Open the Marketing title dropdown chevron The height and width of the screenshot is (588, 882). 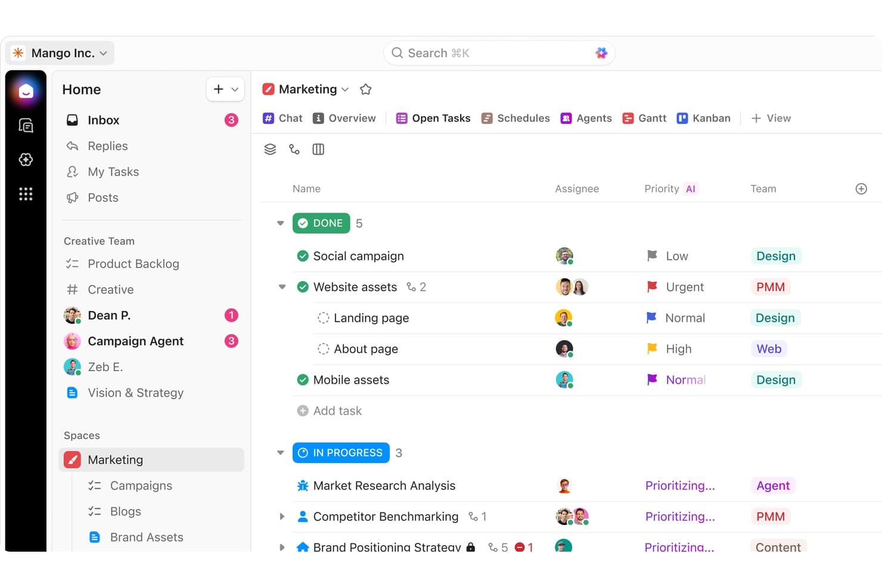(x=345, y=89)
